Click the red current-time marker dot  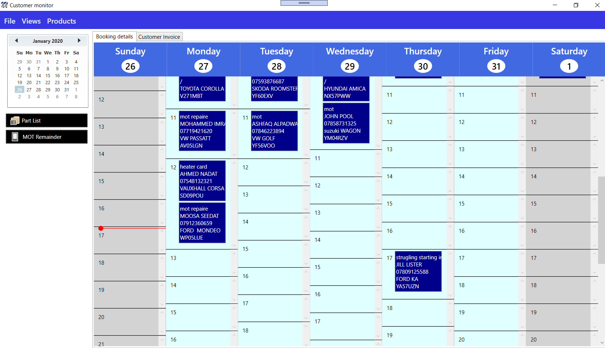point(101,228)
